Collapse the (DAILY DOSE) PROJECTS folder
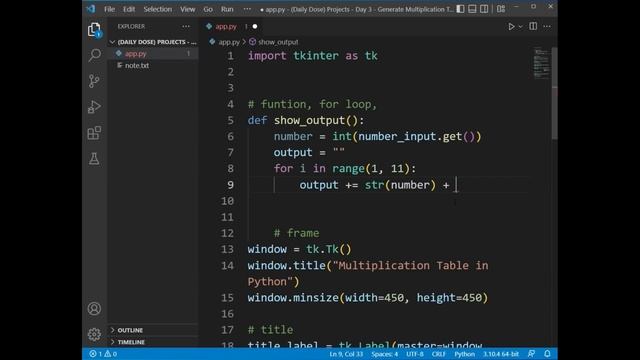Screen dimensions: 640x360 pyautogui.click(x=154, y=42)
